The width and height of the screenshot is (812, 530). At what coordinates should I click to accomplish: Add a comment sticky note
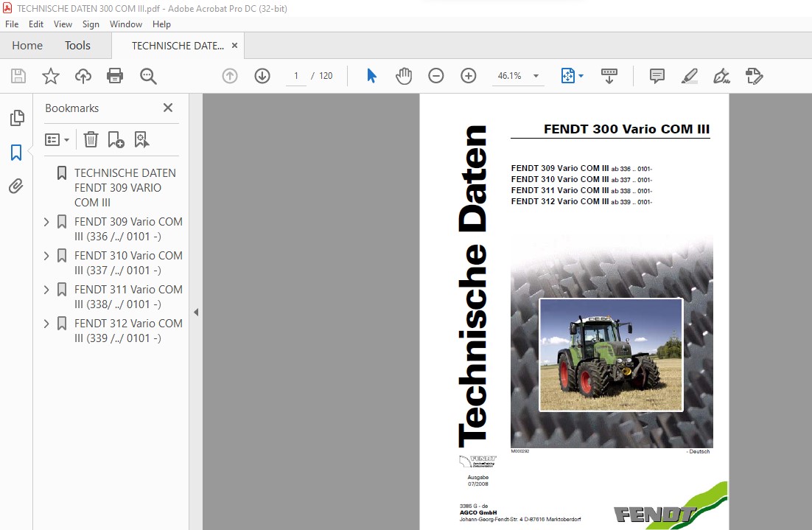click(657, 76)
